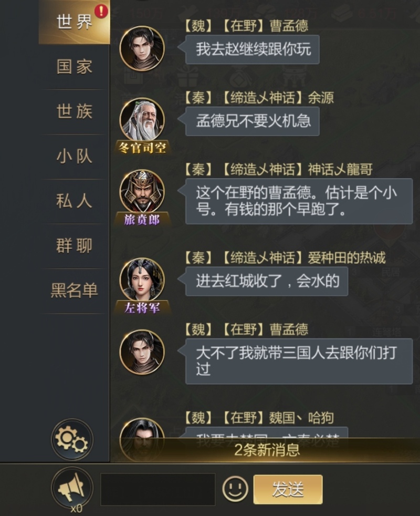Screen dimensions: 420x516
Task: Open the emoji smiley picker
Action: click(x=235, y=489)
